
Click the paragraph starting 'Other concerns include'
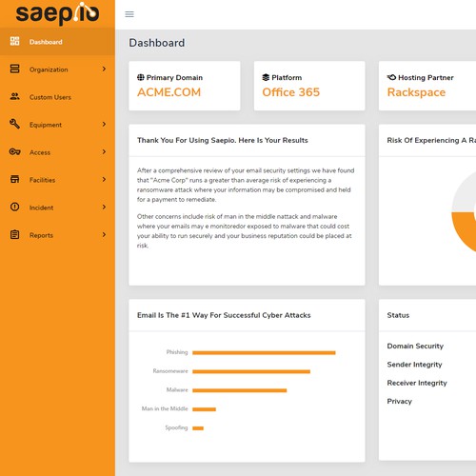click(x=245, y=230)
